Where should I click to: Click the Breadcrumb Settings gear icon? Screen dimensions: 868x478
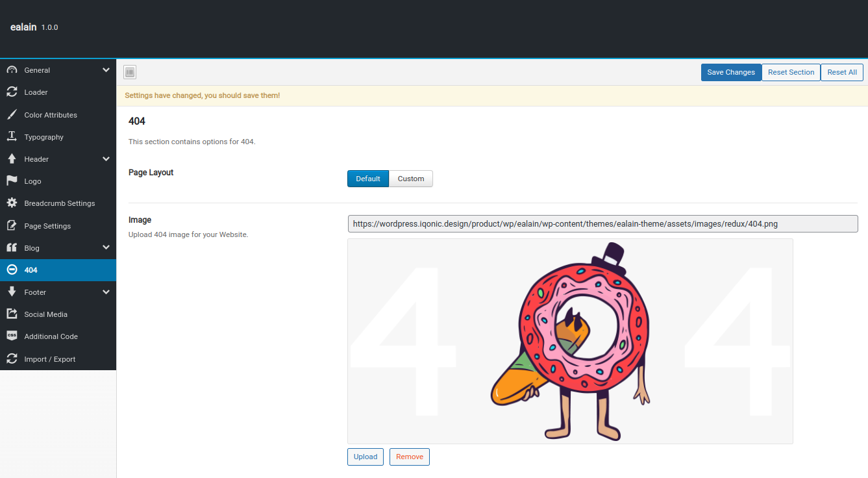(x=12, y=203)
